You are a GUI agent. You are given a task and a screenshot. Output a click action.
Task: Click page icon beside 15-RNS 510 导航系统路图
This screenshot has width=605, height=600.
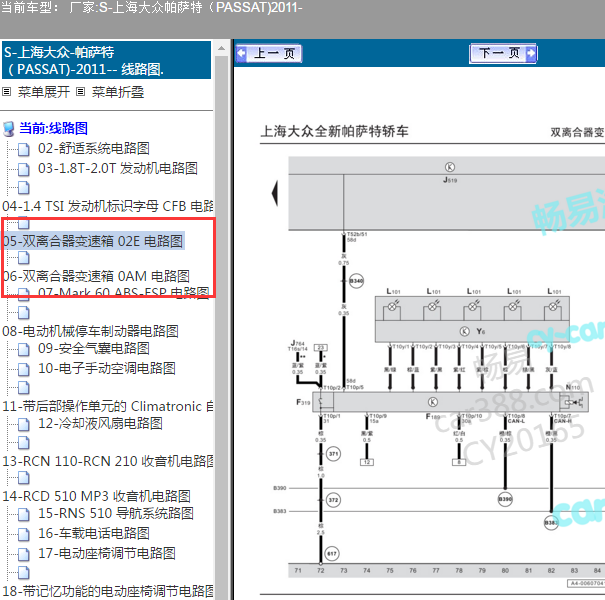tap(24, 514)
